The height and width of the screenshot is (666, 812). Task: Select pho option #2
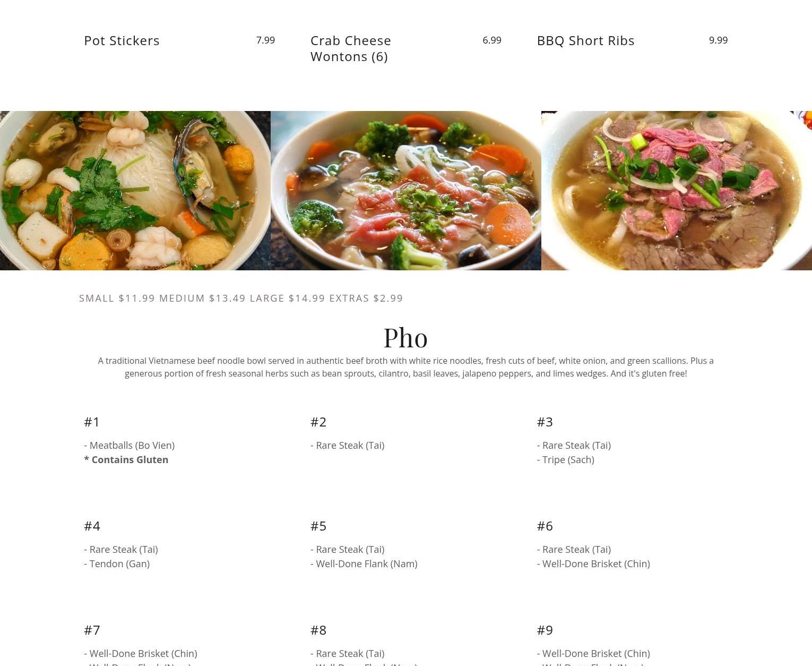click(318, 422)
